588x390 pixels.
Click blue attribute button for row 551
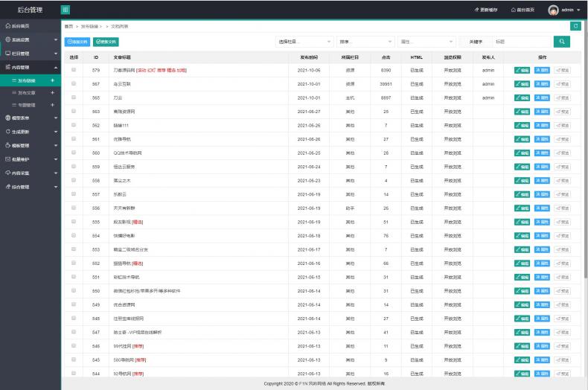pyautogui.click(x=542, y=277)
